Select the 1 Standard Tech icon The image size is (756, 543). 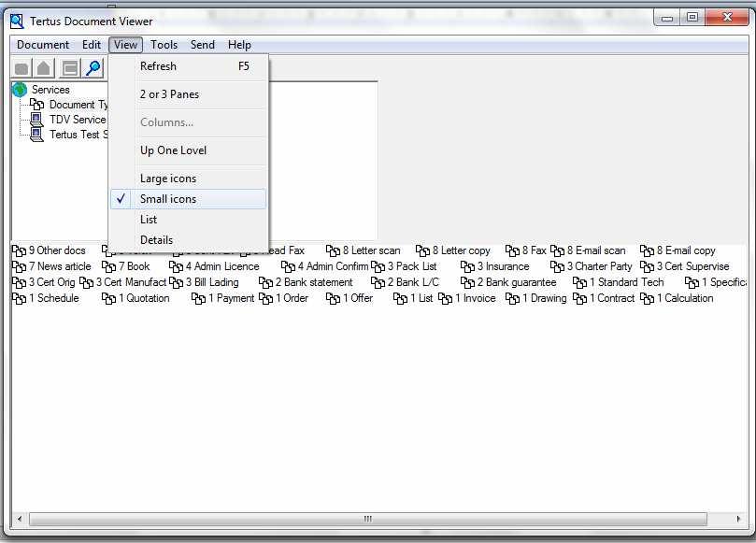tap(579, 282)
